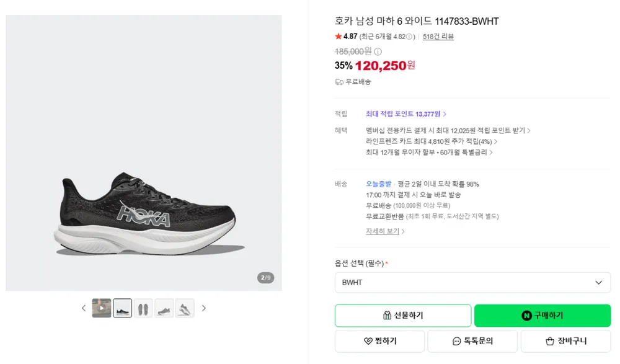Click the green 구매하기 buy button
Viewport: 620px width, 364px height.
pyautogui.click(x=542, y=316)
